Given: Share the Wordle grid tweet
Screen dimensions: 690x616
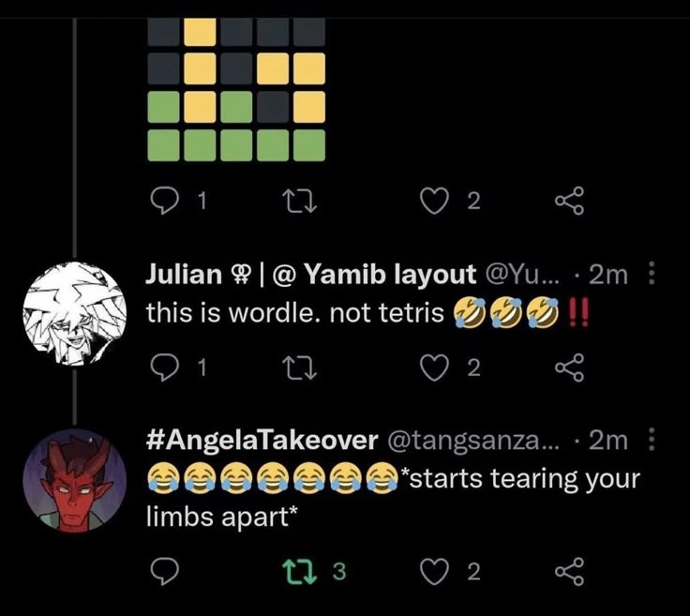Looking at the screenshot, I should (569, 200).
